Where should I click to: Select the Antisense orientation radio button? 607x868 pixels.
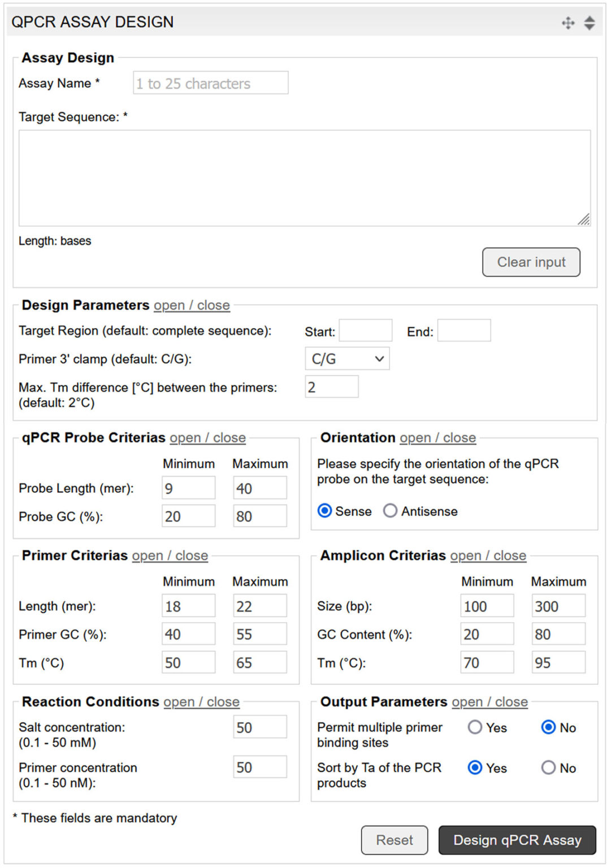(391, 511)
